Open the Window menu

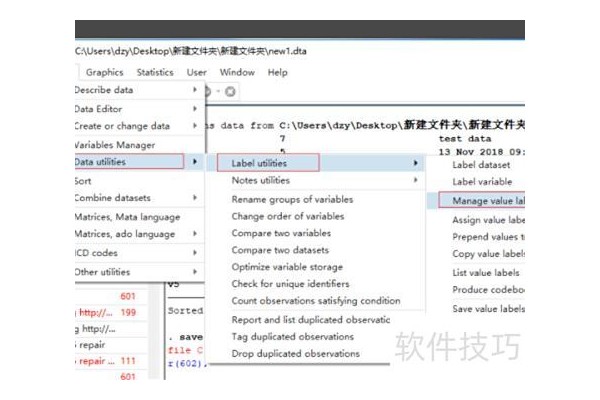tap(237, 72)
